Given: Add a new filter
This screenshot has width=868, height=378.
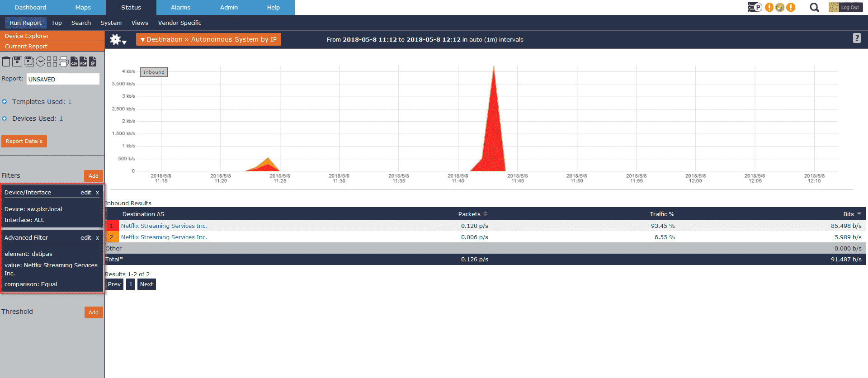Looking at the screenshot, I should pyautogui.click(x=94, y=176).
